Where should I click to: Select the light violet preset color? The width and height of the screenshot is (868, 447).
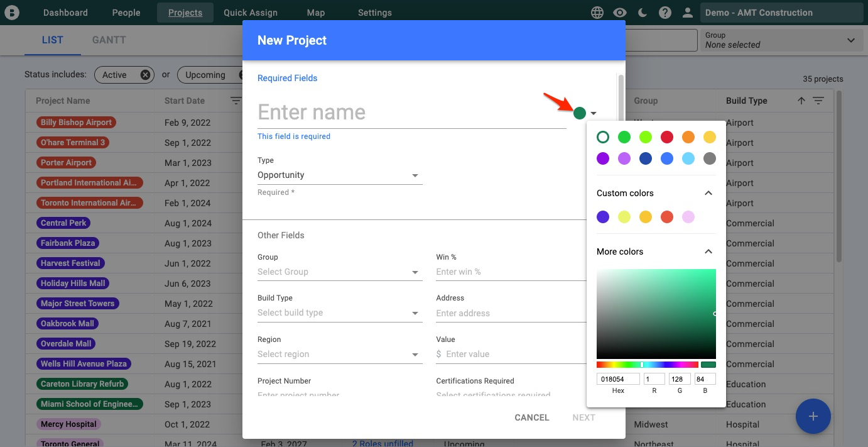624,158
